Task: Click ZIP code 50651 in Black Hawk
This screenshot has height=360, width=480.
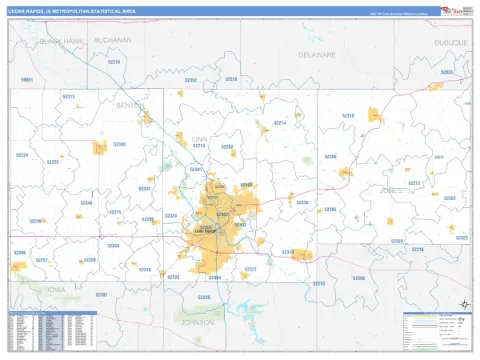Action: [x=27, y=80]
